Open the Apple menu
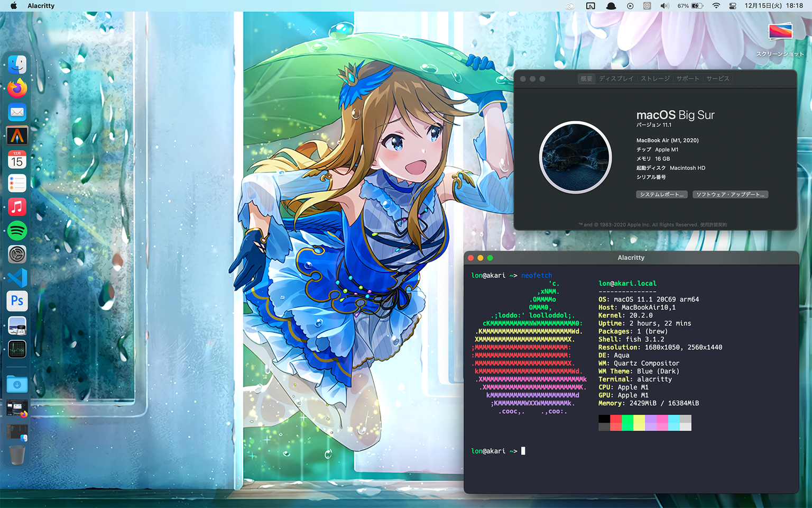The width and height of the screenshot is (812, 508). (x=14, y=6)
